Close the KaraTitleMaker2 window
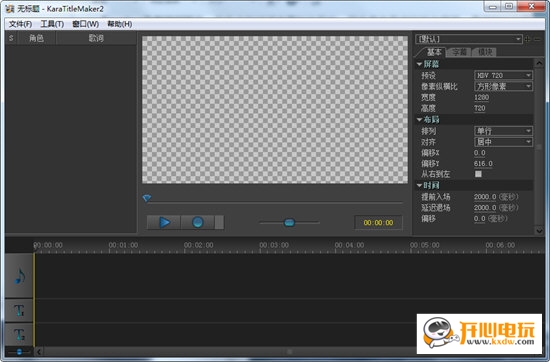Image resolution: width=550 pixels, height=362 pixels. coord(531,7)
